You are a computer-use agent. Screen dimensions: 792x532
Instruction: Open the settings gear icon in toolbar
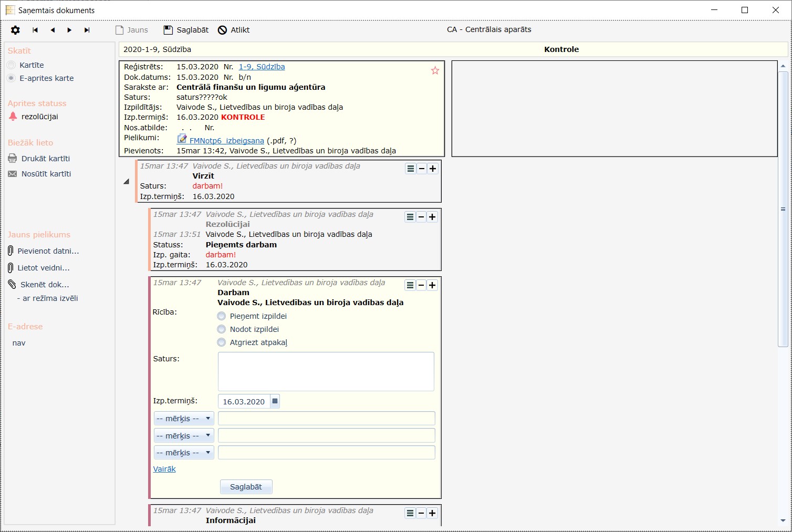pyautogui.click(x=15, y=30)
